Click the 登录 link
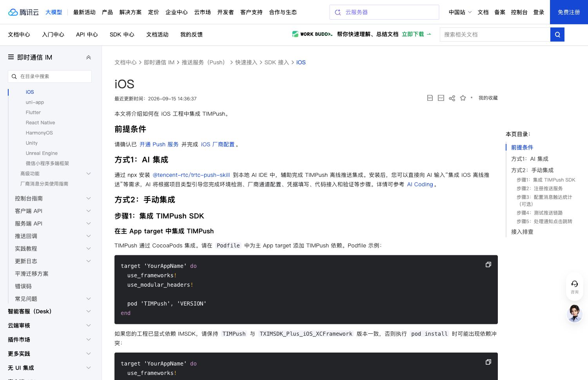The height and width of the screenshot is (380, 588). click(539, 12)
